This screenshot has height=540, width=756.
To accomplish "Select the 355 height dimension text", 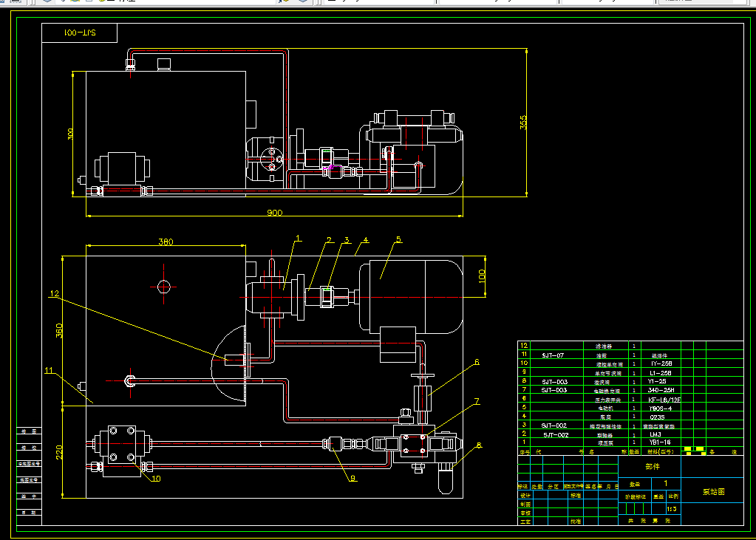I will click(x=523, y=122).
